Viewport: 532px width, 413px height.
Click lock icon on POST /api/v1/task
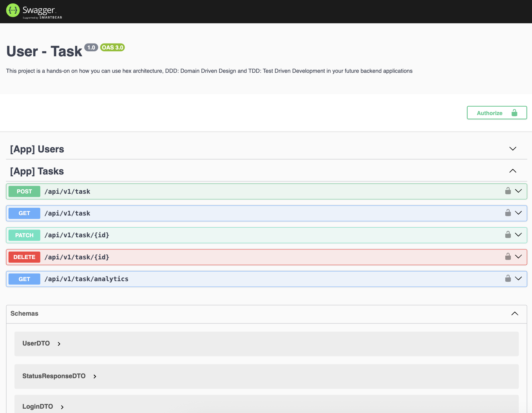tap(508, 191)
